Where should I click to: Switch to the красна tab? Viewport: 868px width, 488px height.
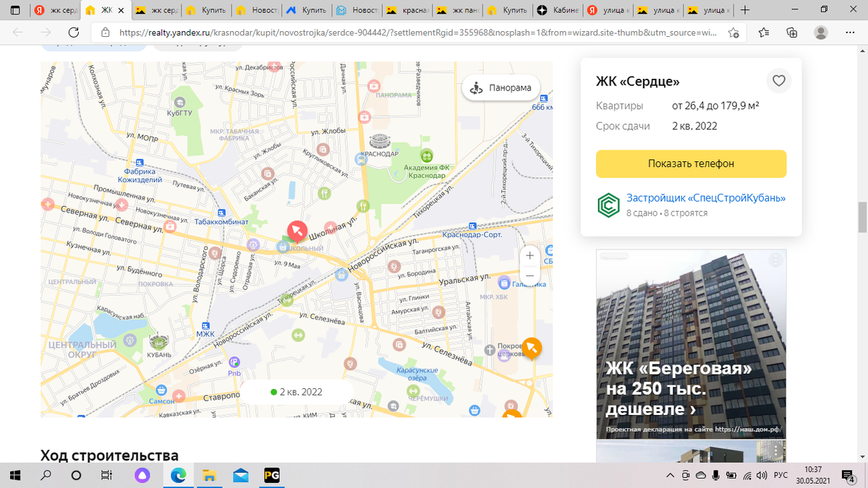[x=407, y=10]
